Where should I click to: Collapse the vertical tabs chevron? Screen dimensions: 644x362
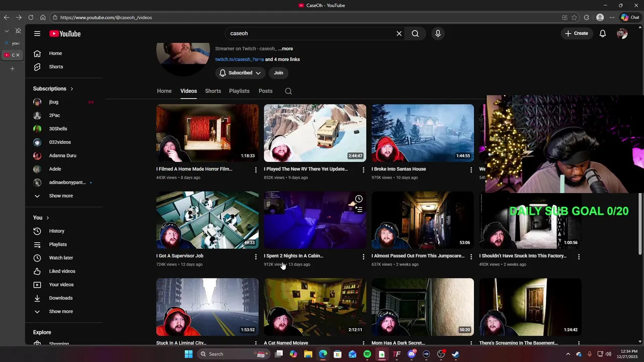[7, 31]
